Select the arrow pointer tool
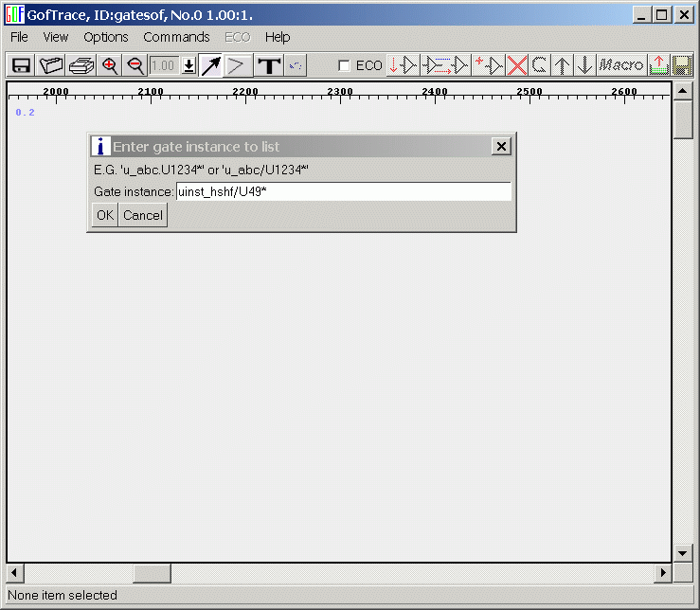Viewport: 700px width, 610px height. [x=210, y=65]
